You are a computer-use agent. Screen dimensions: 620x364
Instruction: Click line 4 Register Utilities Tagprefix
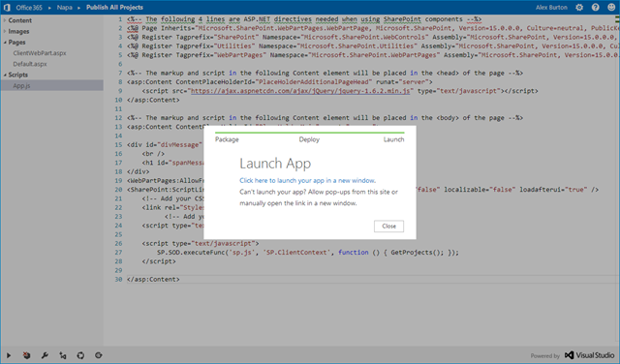[372, 45]
